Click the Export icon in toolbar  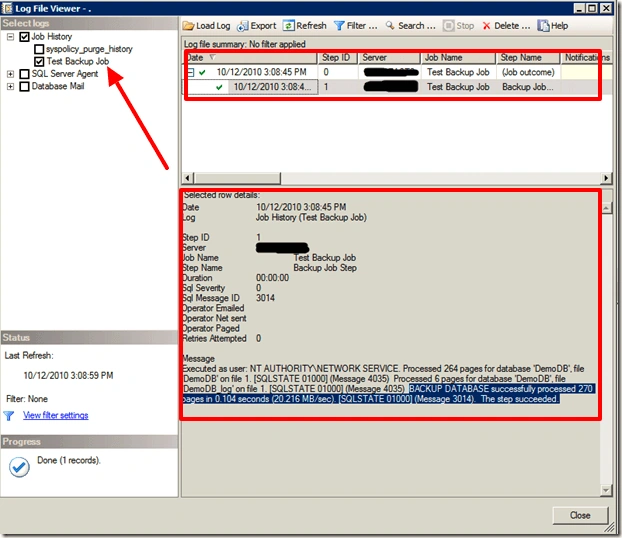tap(242, 26)
